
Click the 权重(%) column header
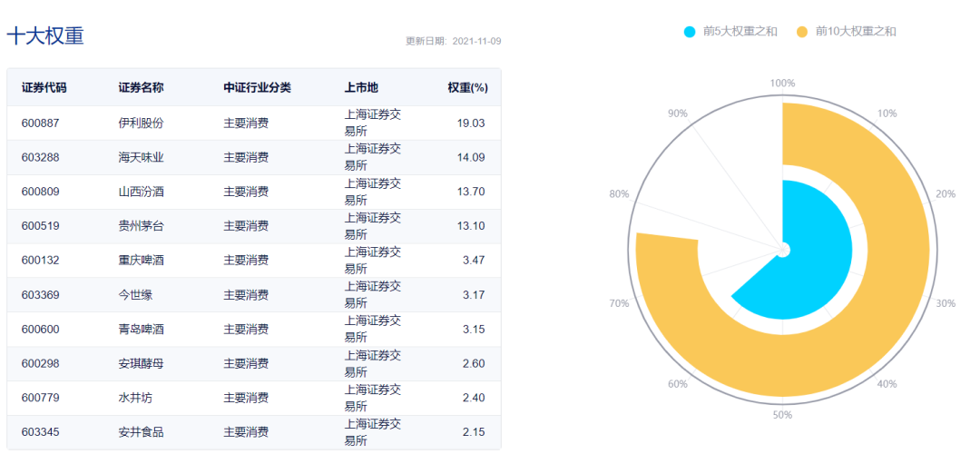(x=466, y=87)
